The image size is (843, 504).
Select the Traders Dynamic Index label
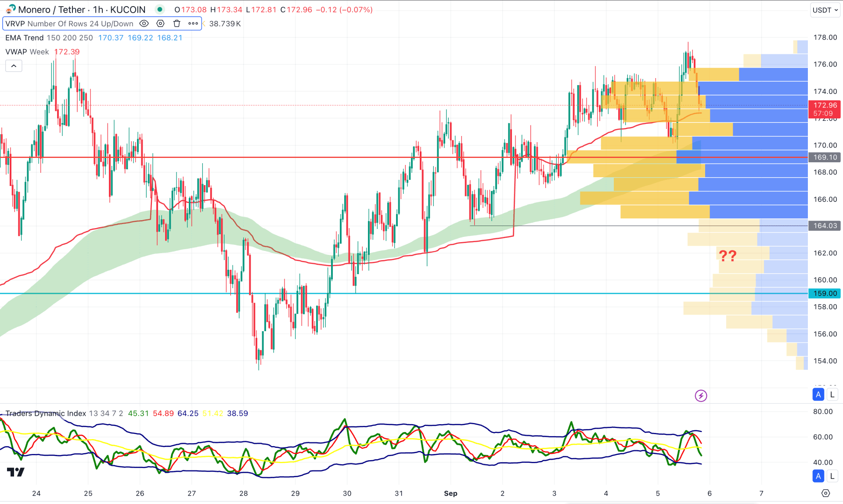tap(46, 413)
